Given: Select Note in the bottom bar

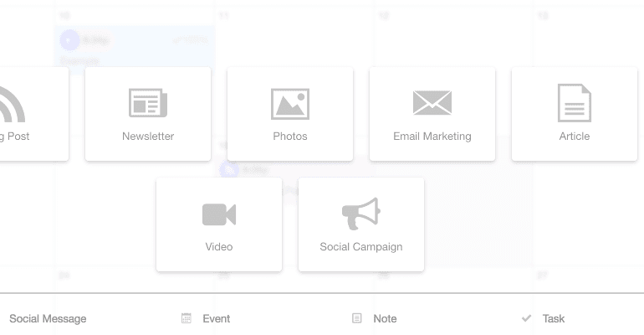Looking at the screenshot, I should [385, 318].
